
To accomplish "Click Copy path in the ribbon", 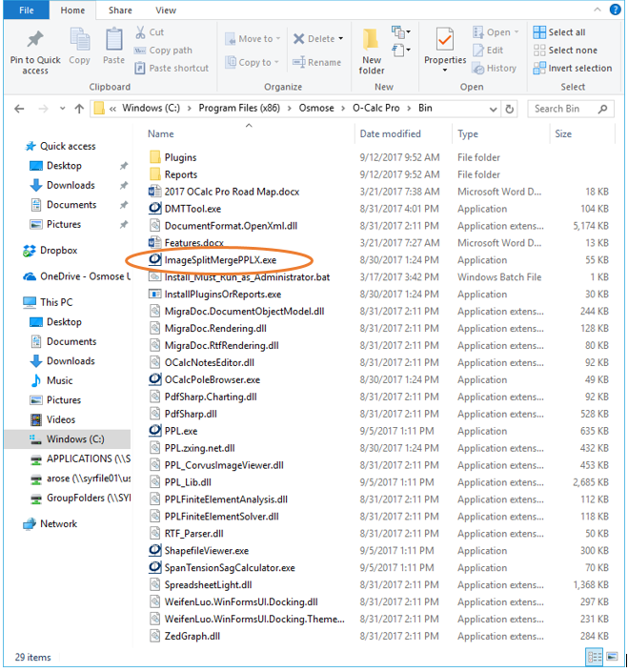I will (x=163, y=51).
